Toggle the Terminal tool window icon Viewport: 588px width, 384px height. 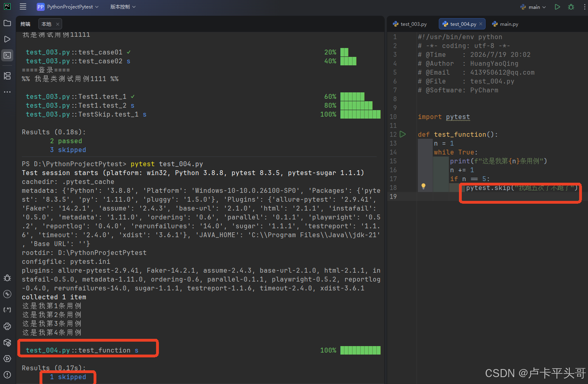(x=7, y=55)
